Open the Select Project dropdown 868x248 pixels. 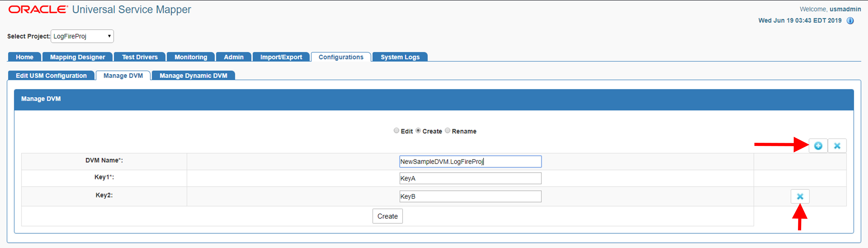coord(82,36)
